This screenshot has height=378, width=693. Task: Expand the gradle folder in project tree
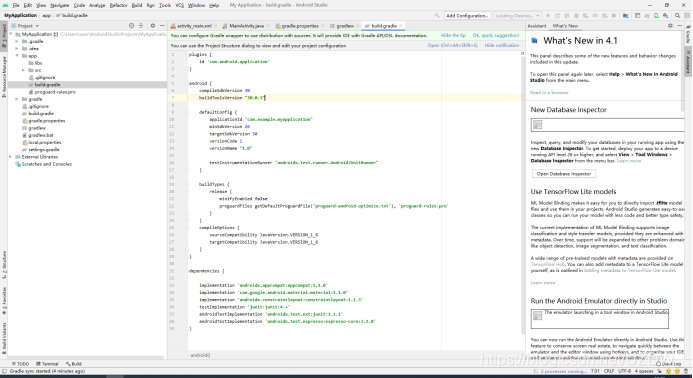coord(17,99)
